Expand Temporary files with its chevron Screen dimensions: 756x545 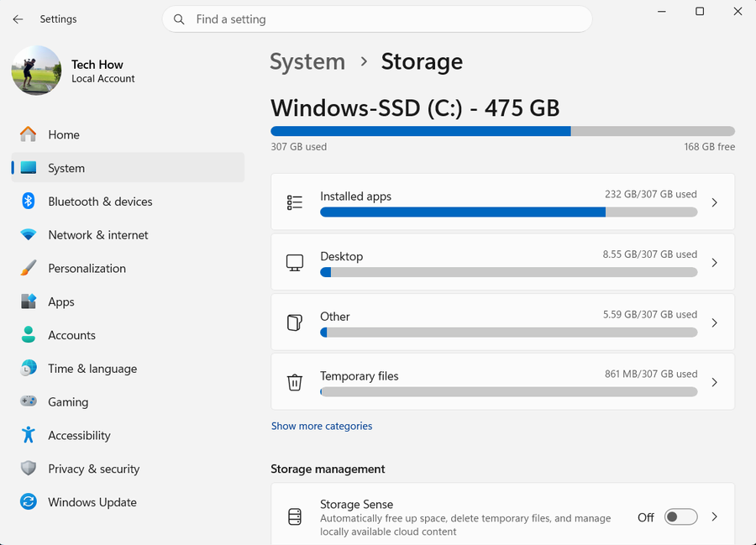point(715,383)
